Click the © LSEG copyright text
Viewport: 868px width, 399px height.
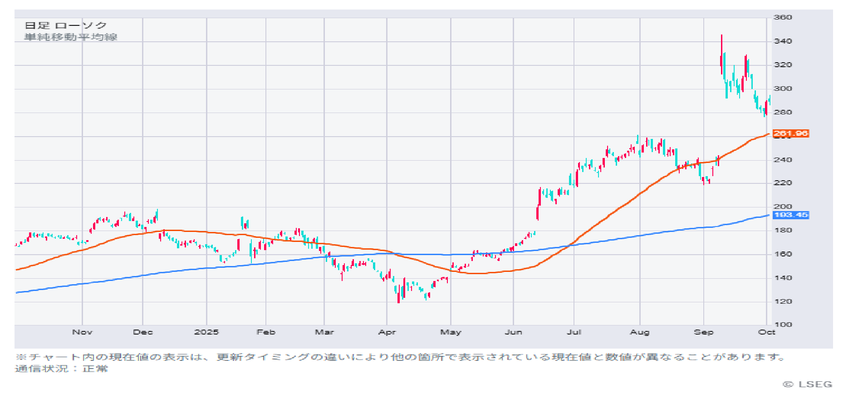coord(808,384)
